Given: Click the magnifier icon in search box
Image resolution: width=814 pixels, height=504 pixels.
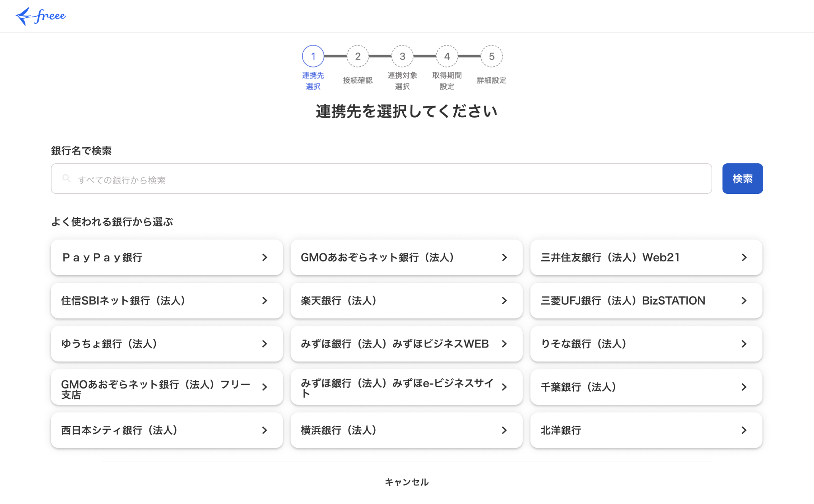Looking at the screenshot, I should click(x=66, y=179).
